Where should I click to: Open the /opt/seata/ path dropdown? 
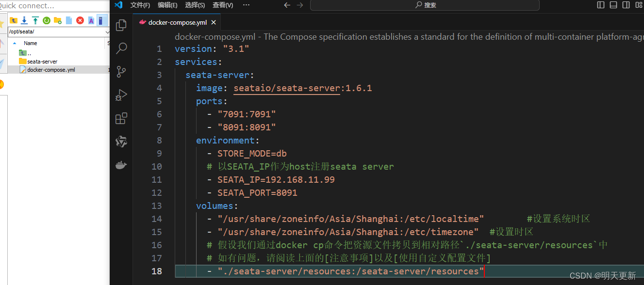click(108, 32)
